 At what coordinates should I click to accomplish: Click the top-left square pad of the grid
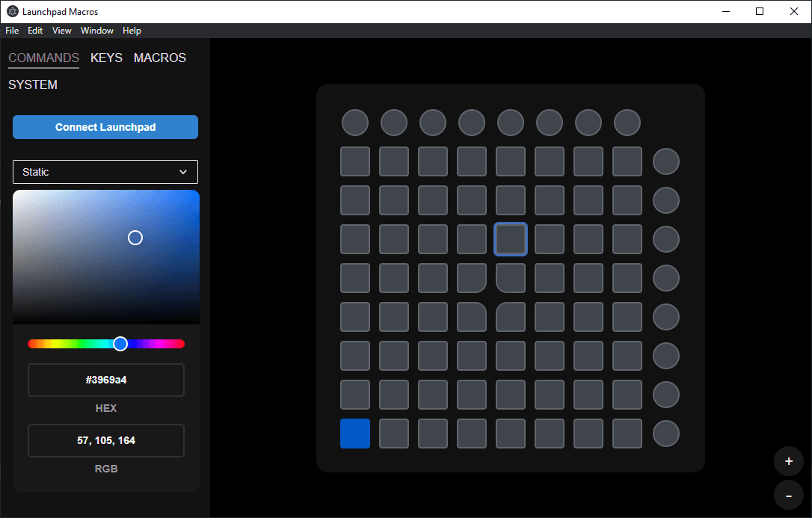[354, 161]
